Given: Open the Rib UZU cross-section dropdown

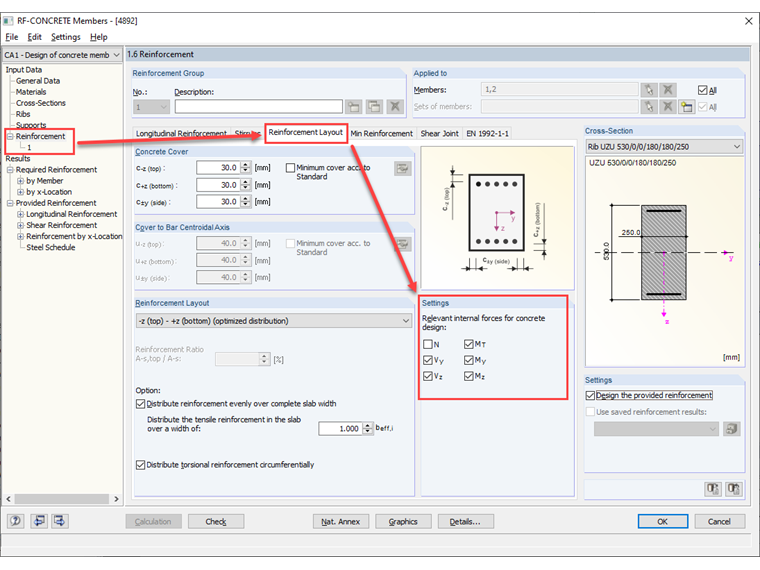Looking at the screenshot, I should (737, 146).
